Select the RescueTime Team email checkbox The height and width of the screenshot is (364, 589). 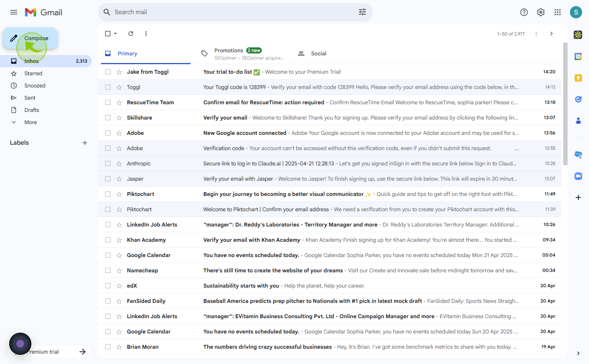[108, 102]
